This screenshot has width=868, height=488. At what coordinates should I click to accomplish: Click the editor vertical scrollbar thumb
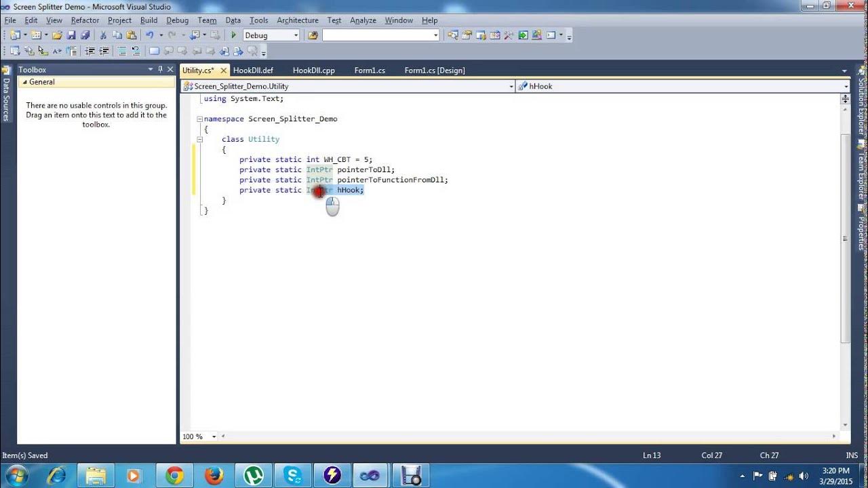click(x=845, y=237)
